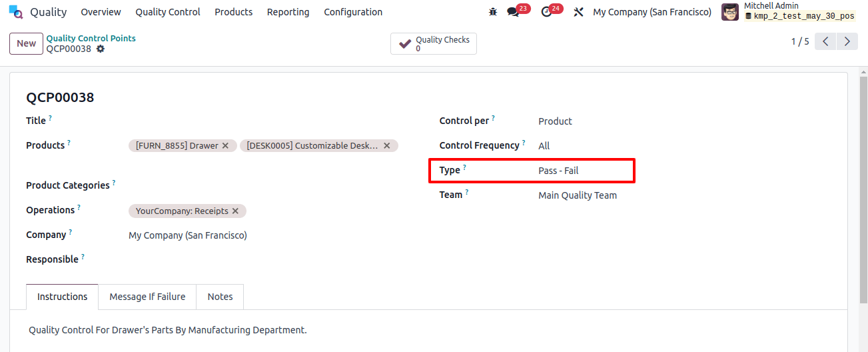Click the record pager 1 / 5

(800, 41)
